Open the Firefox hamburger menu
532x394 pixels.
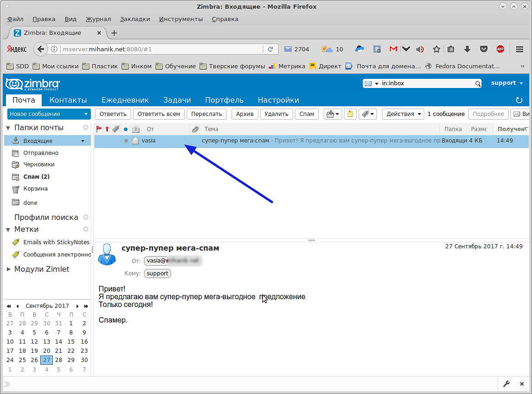(x=519, y=49)
